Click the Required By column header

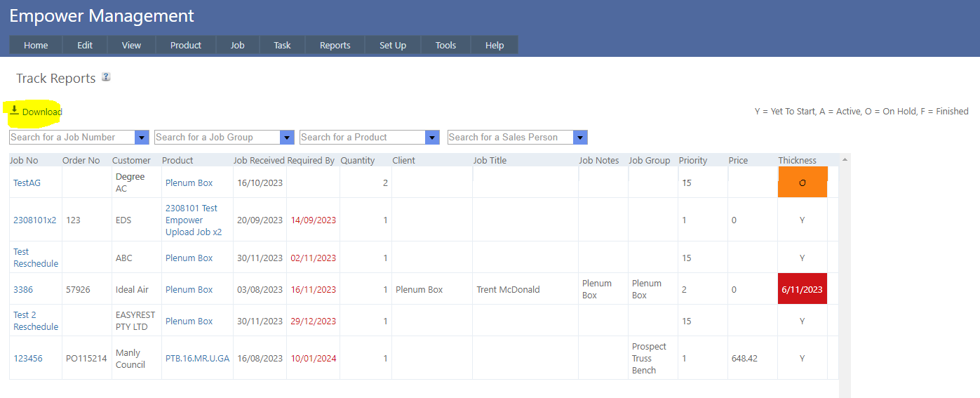click(x=311, y=160)
